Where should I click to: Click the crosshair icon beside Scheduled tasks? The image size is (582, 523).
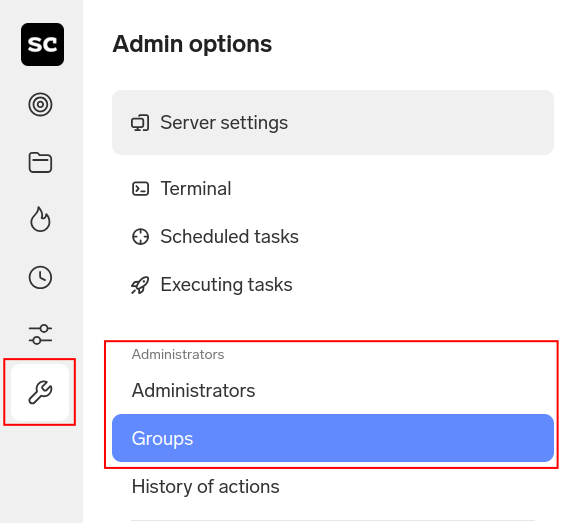(140, 236)
